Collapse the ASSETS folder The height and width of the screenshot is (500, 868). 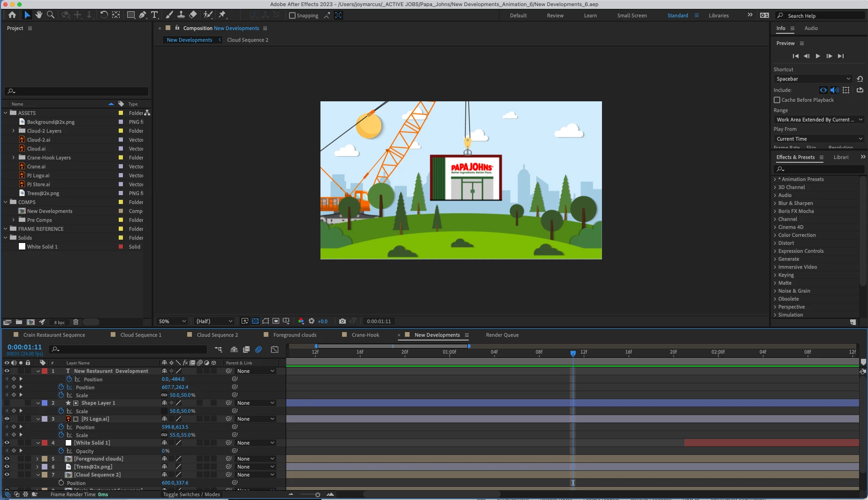coord(5,113)
